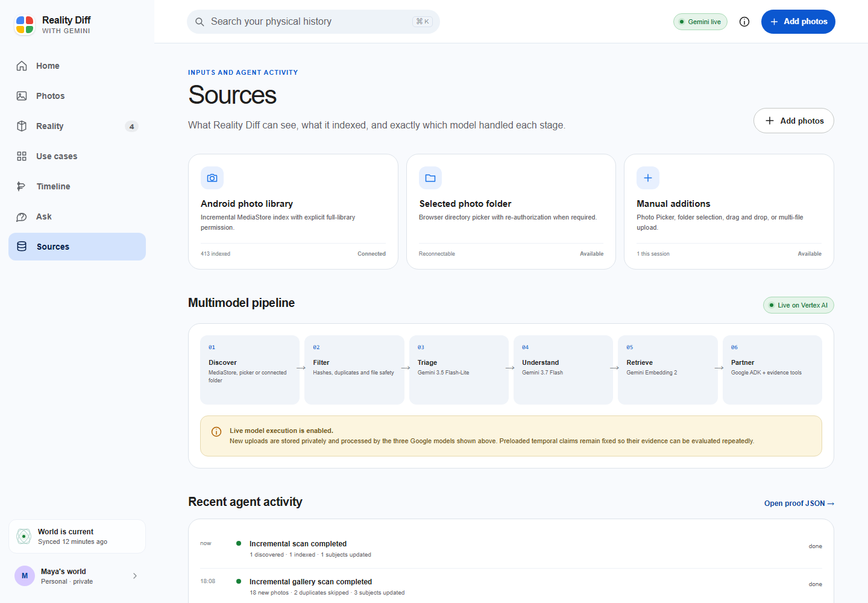Click the 'Reconnectable' label
Viewport: 868px width, 603px height.
pos(437,254)
